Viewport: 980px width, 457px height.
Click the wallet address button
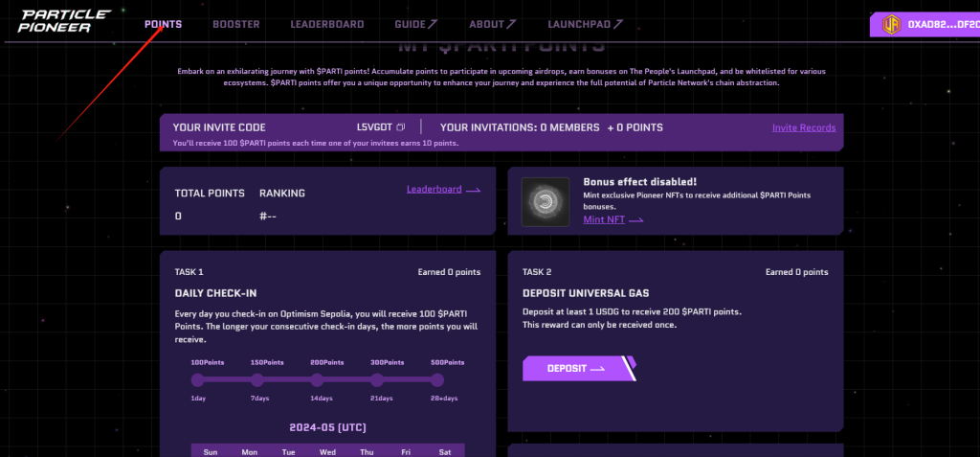(x=925, y=25)
